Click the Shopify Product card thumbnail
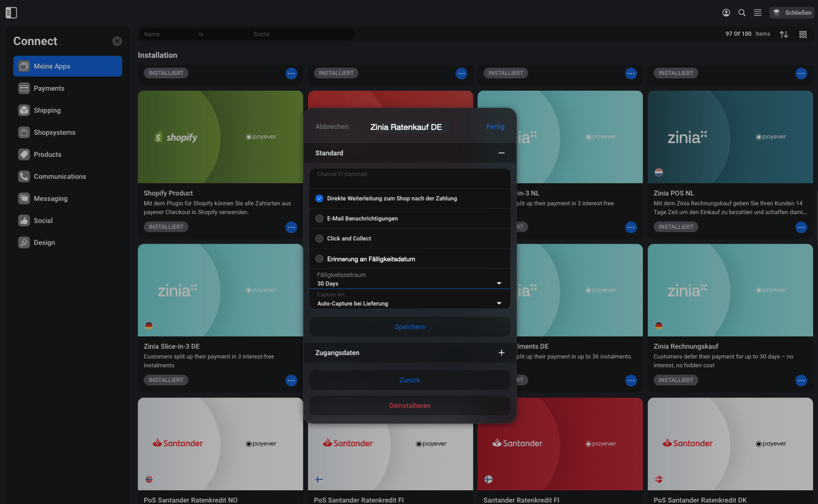The height and width of the screenshot is (504, 818). pos(220,137)
